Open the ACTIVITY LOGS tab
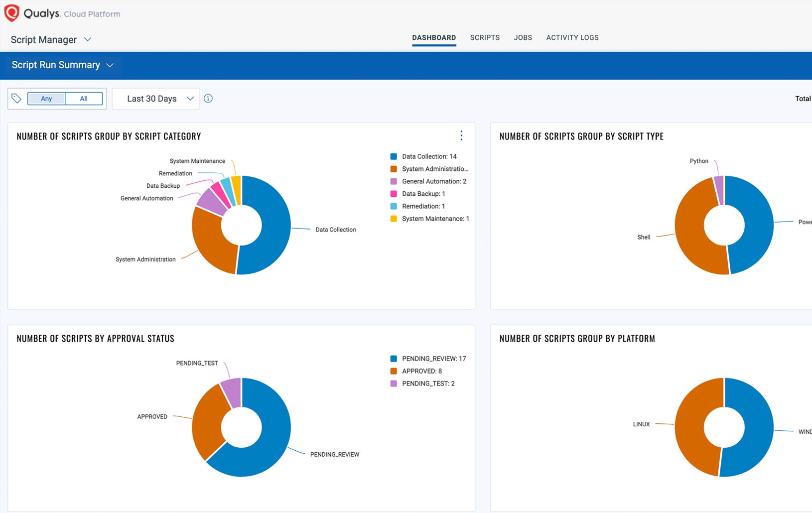This screenshot has width=812, height=513. click(x=572, y=37)
